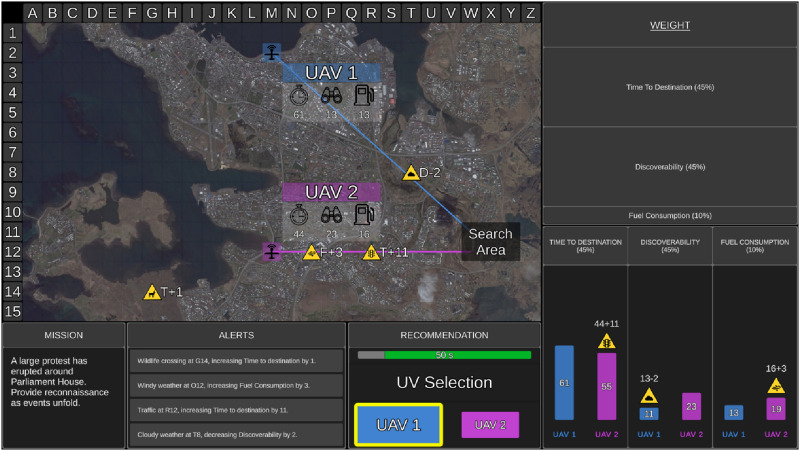The width and height of the screenshot is (800, 451).
Task: Click the UAV 1 aircraft icon on map
Action: pos(271,52)
